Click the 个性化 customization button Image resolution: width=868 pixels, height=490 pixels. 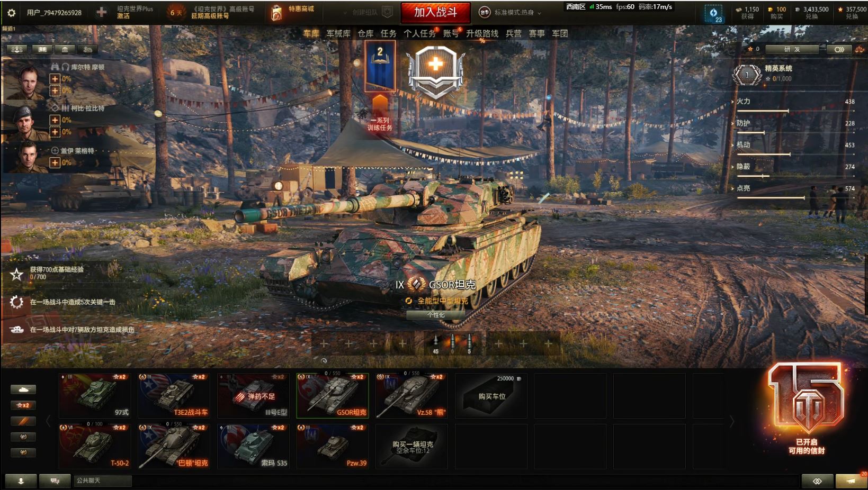click(436, 315)
